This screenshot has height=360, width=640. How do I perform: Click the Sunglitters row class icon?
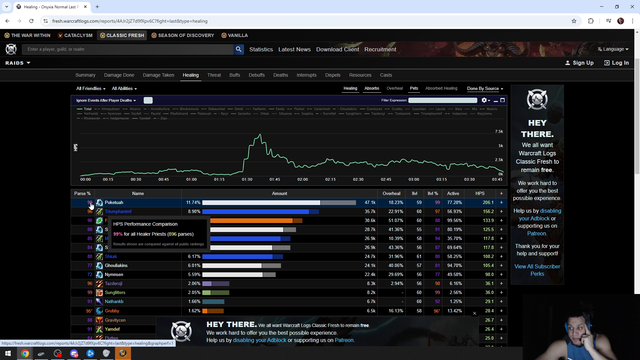(x=99, y=293)
